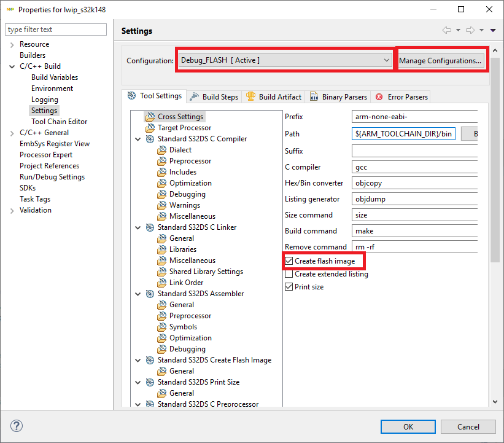Click the Build Artifact trophy icon

250,96
